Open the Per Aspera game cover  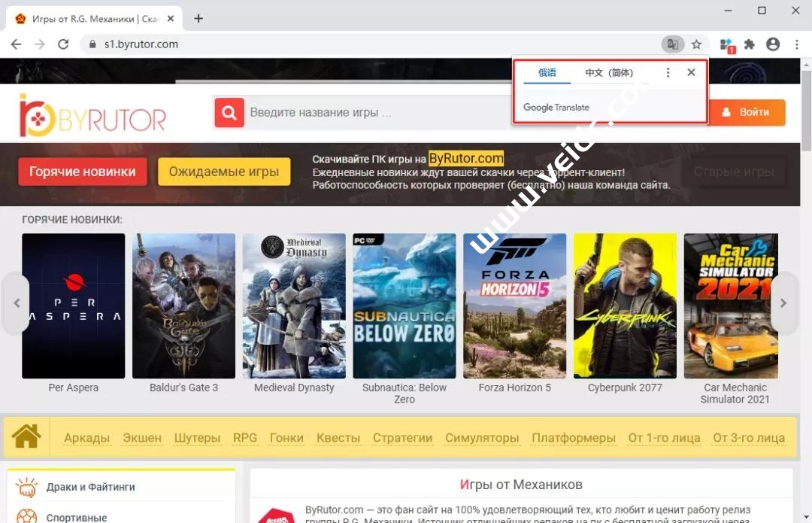coord(74,306)
